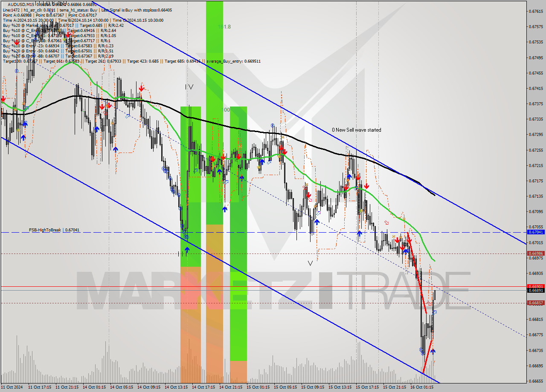Click 0.67615 on the price axis
The height and width of the screenshot is (392, 546).
click(536, 11)
